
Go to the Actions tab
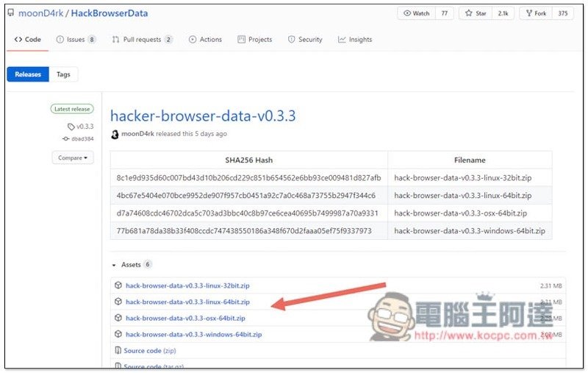coord(205,40)
